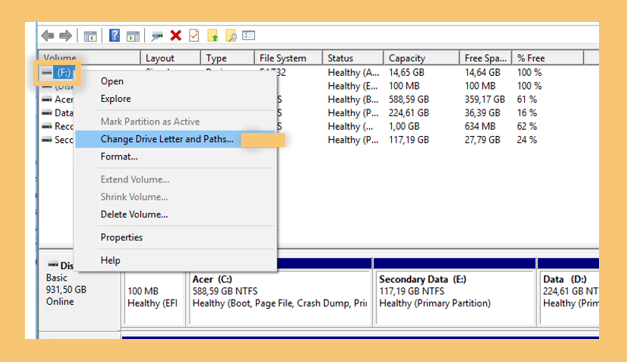The image size is (627, 362).
Task: Click the folder with magnifier icon
Action: pos(231,36)
